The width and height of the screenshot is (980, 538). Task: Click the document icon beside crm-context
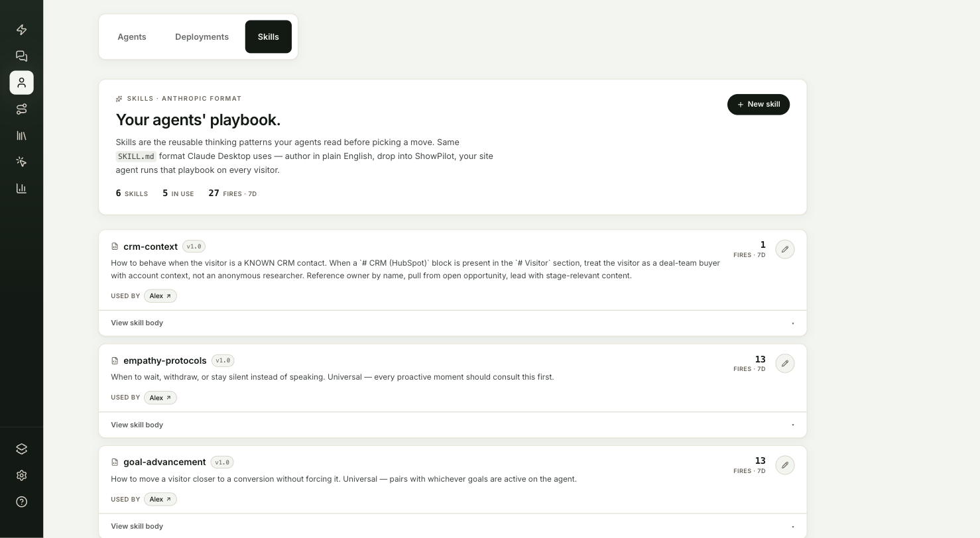point(115,246)
